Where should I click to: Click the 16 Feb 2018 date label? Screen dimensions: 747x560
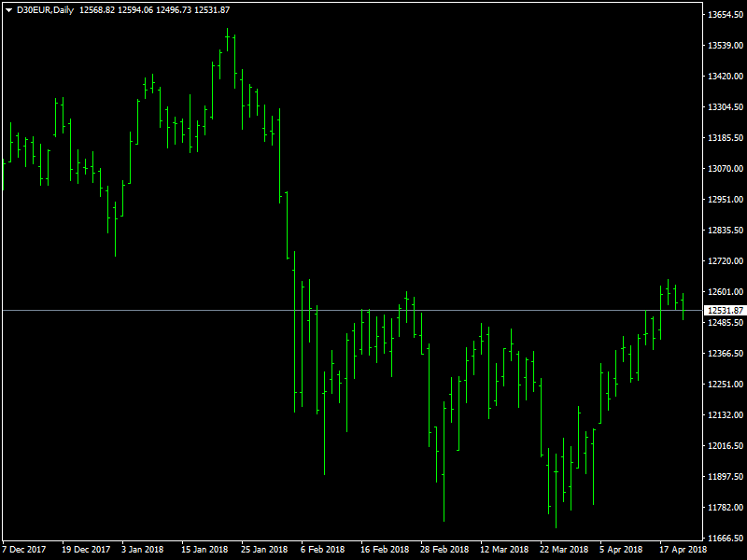385,550
